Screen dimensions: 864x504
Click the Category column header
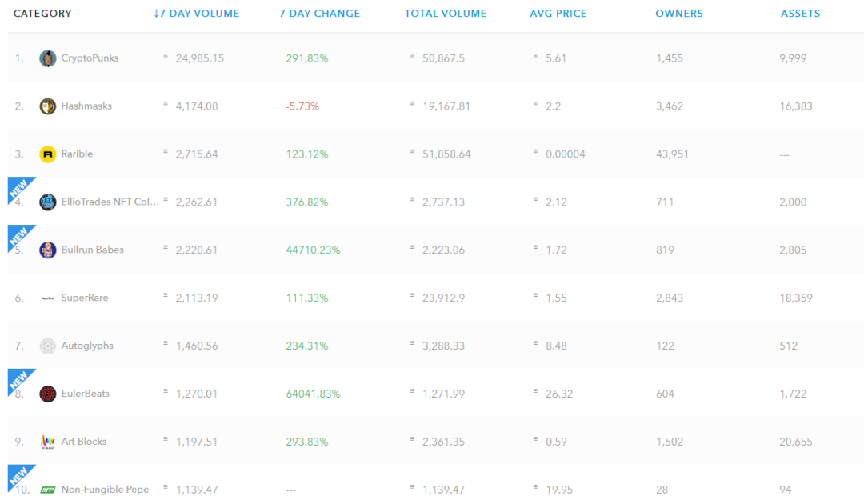point(42,14)
